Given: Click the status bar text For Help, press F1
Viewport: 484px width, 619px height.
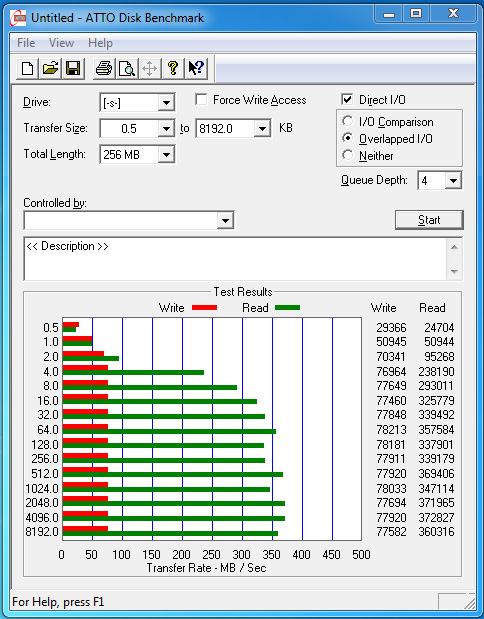Looking at the screenshot, I should click(58, 602).
